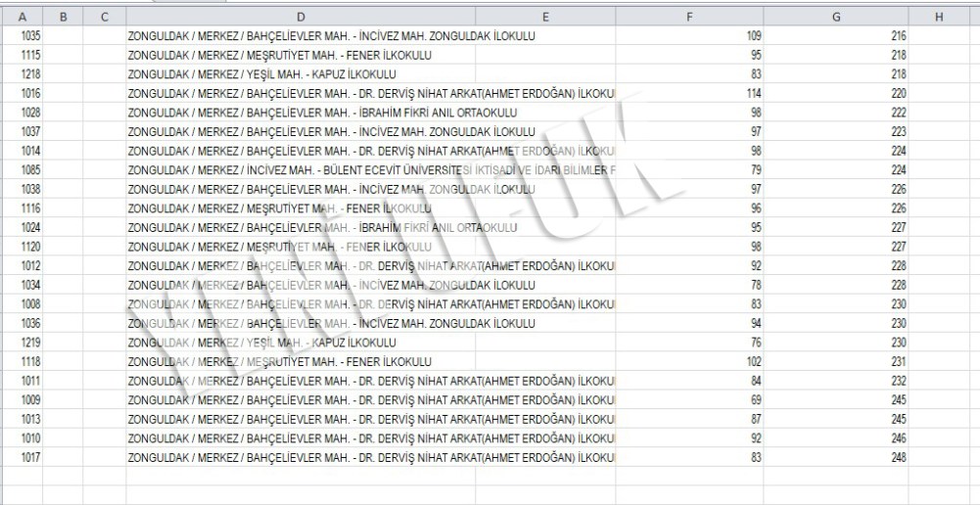Image resolution: width=980 pixels, height=505 pixels.
Task: Select the value 248 in column G
Action: (898, 457)
